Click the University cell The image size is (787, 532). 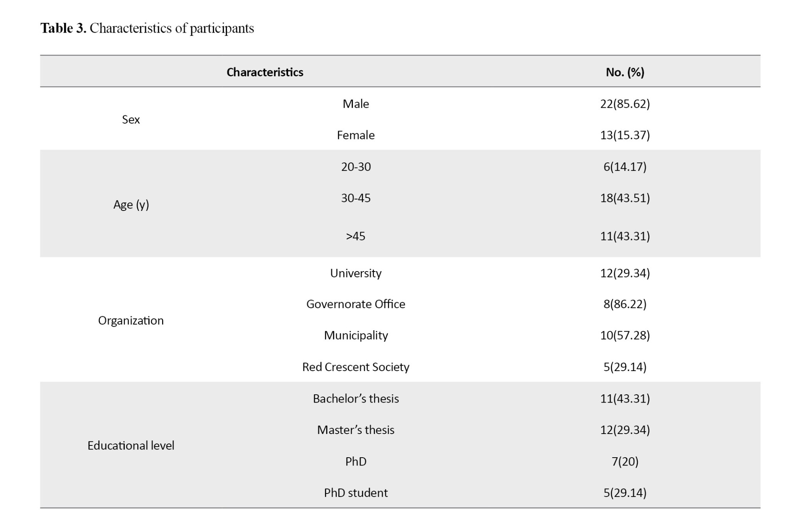coord(356,273)
